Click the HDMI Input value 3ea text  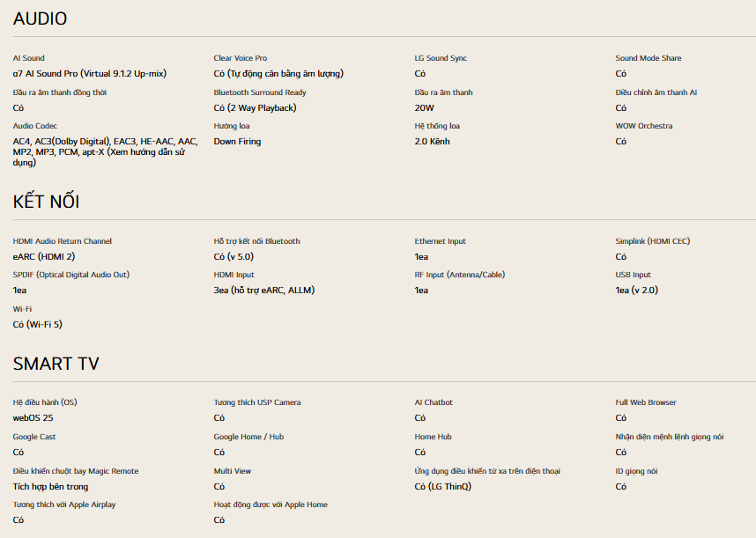(x=263, y=291)
